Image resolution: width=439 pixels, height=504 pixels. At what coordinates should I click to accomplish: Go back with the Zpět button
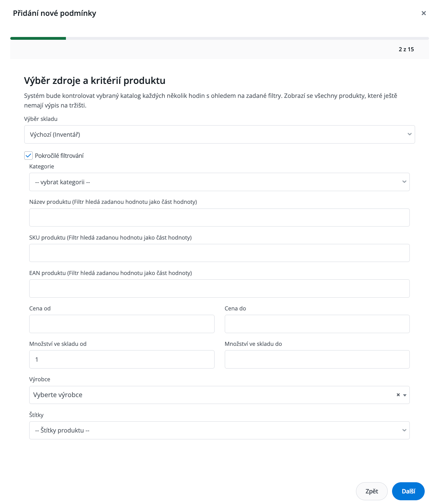pyautogui.click(x=372, y=491)
